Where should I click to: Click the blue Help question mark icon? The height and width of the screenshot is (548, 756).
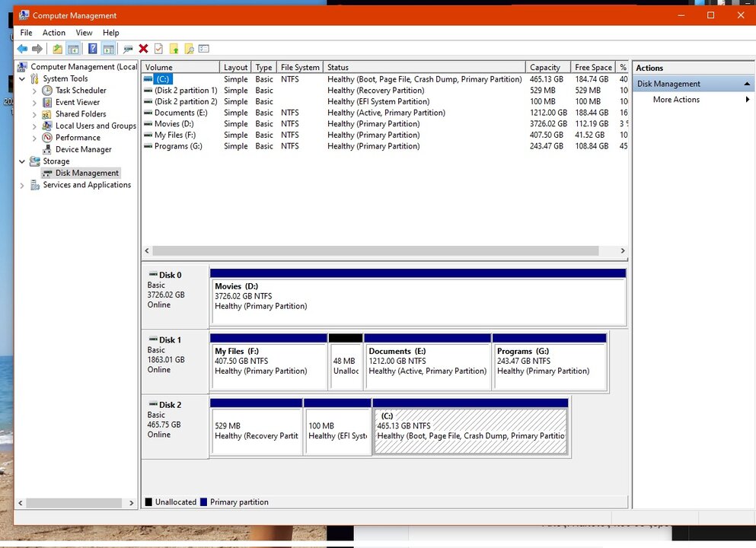(x=92, y=49)
